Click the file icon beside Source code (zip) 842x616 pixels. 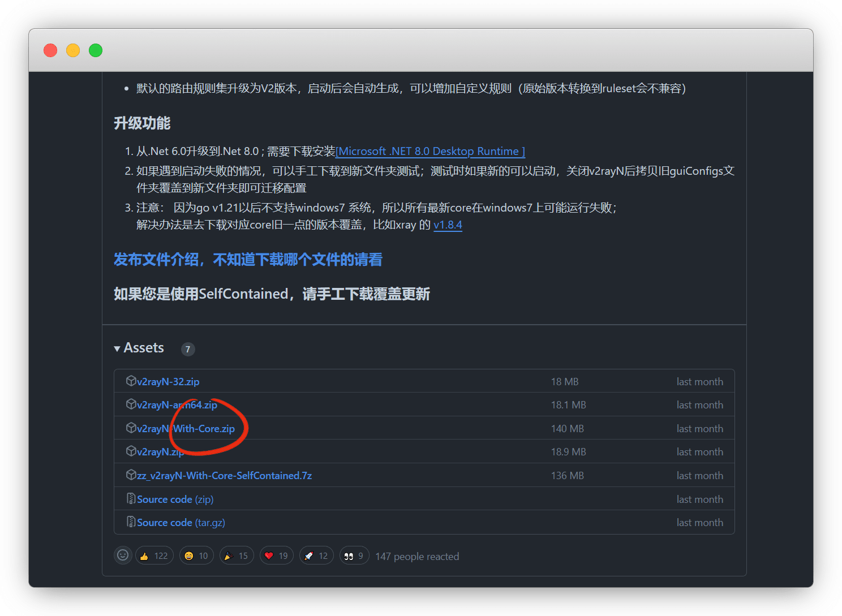[x=131, y=498]
